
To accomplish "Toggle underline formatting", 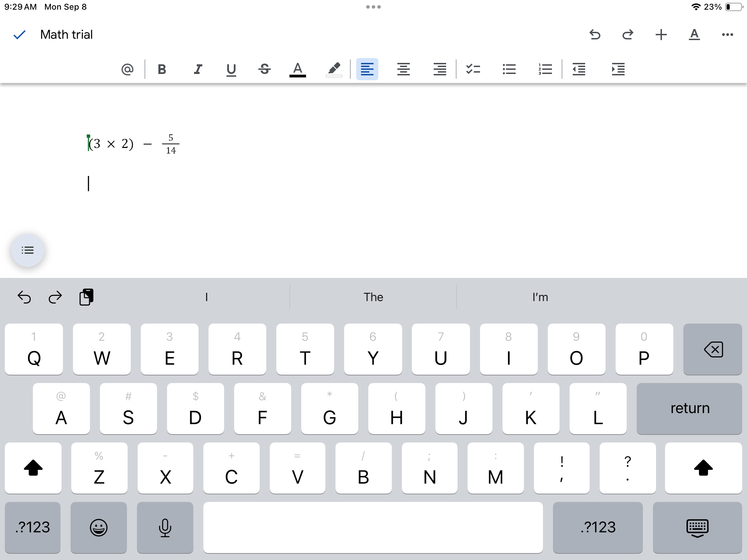I will point(231,69).
